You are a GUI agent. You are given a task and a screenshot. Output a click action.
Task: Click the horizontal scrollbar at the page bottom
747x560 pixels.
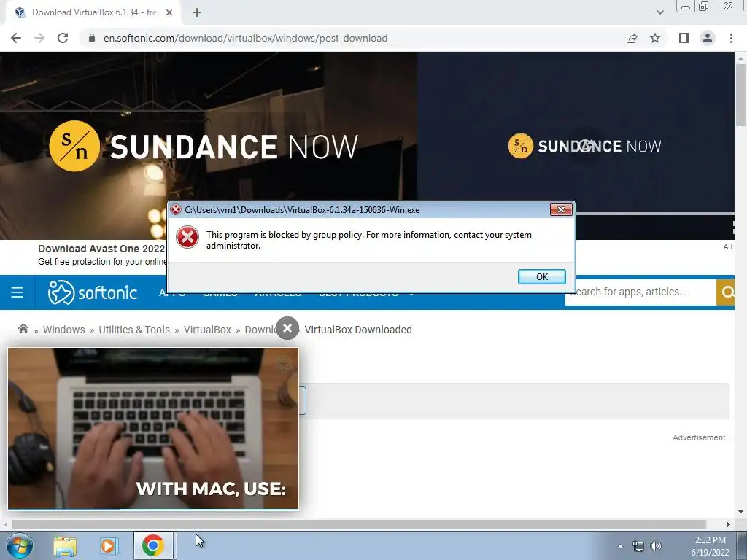point(359,524)
